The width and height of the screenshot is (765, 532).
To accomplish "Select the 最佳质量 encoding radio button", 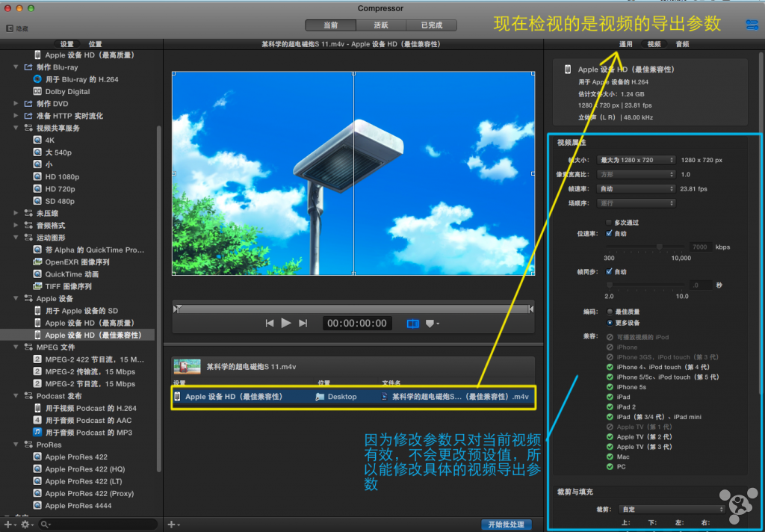I will click(610, 312).
